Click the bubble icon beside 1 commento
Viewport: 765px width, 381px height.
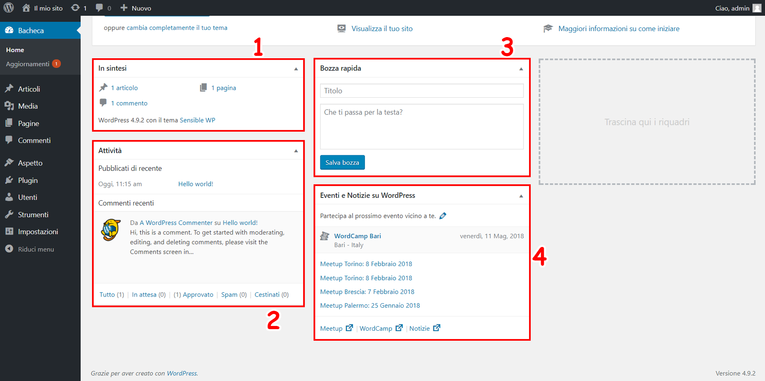(x=103, y=103)
